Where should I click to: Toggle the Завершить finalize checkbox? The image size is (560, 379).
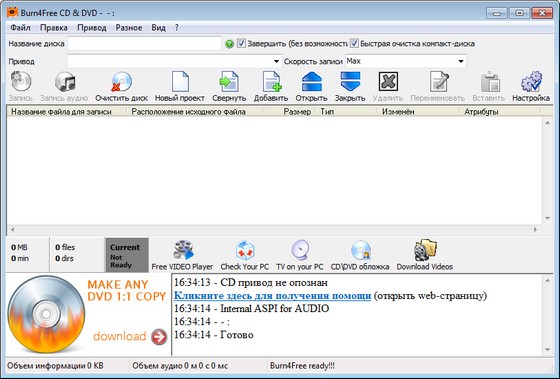pos(242,44)
